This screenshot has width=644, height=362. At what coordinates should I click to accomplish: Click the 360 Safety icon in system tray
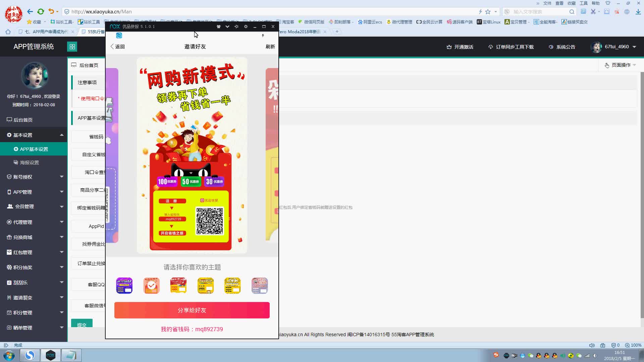pyautogui.click(x=571, y=356)
